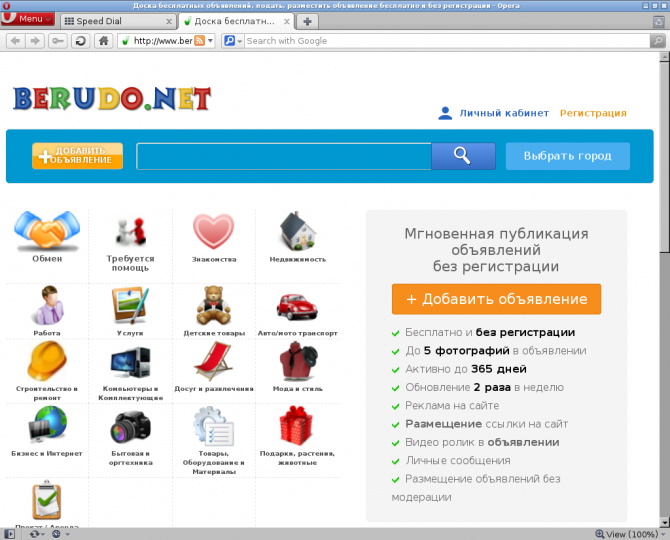This screenshot has height=540, width=670.
Task: Click the yellow Добавить объявление button
Action: [x=77, y=156]
